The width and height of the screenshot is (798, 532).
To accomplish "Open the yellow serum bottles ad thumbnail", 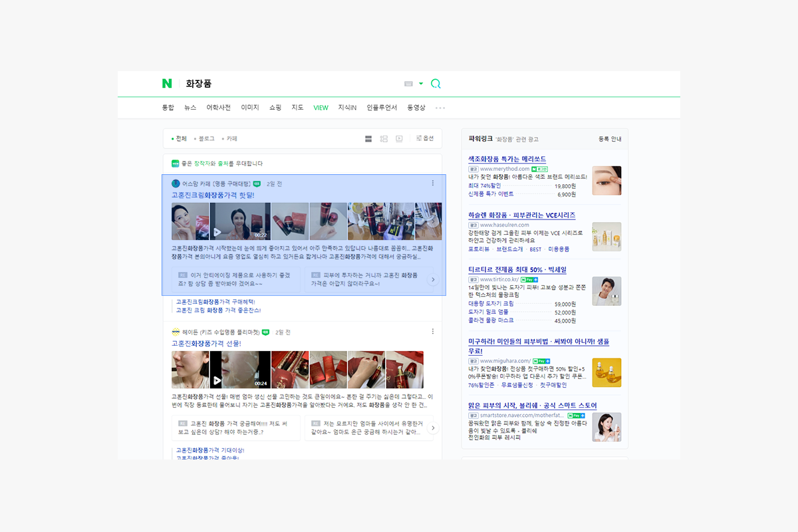I will (x=606, y=372).
